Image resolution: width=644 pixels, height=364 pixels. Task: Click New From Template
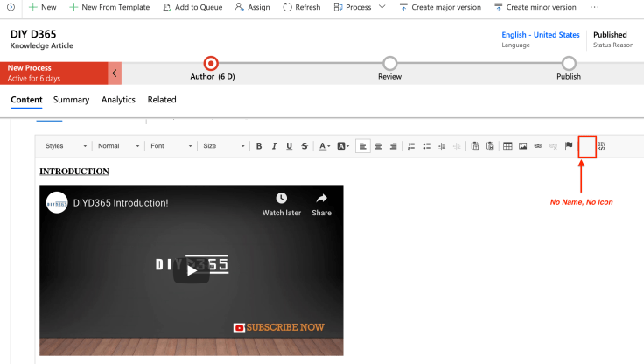(x=109, y=7)
